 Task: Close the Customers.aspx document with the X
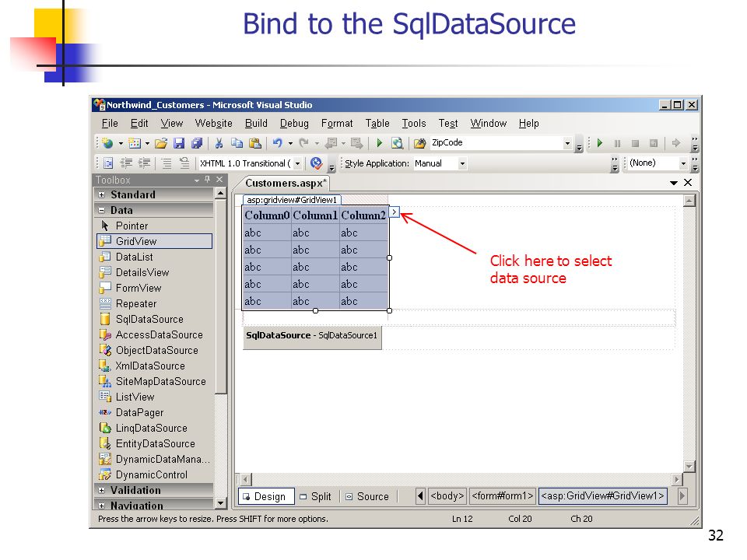pyautogui.click(x=688, y=183)
